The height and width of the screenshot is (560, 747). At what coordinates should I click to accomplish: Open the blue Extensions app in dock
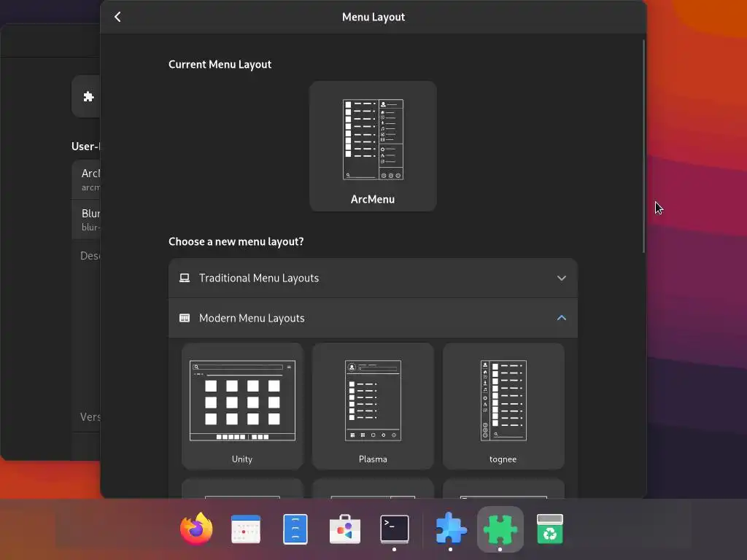[x=451, y=529]
